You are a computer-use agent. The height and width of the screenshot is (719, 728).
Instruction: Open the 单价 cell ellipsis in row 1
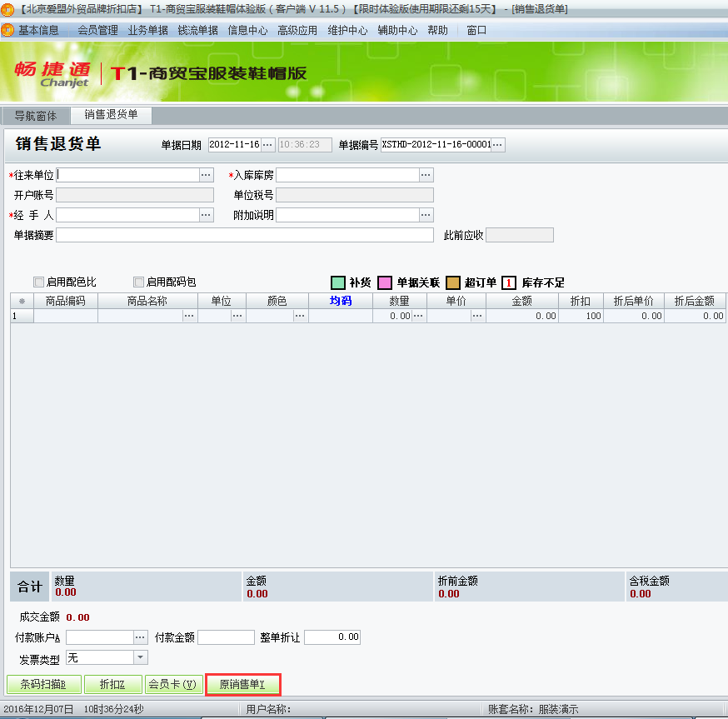pos(477,316)
